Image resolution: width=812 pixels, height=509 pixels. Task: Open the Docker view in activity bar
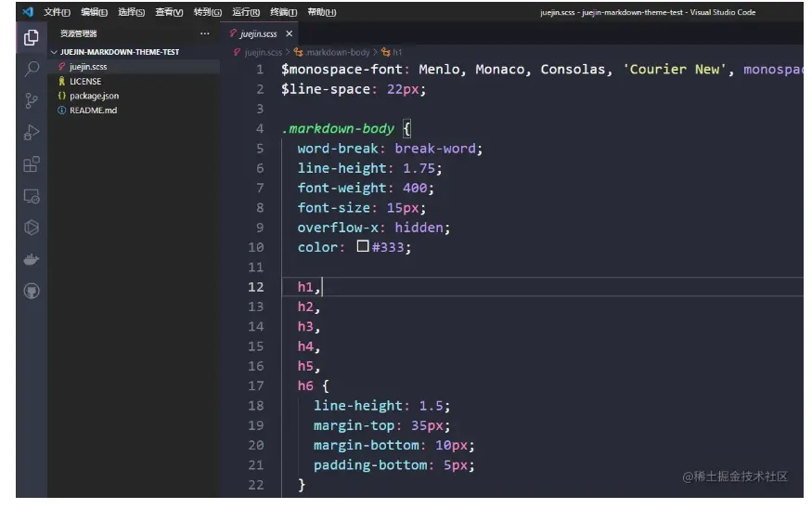click(x=32, y=259)
